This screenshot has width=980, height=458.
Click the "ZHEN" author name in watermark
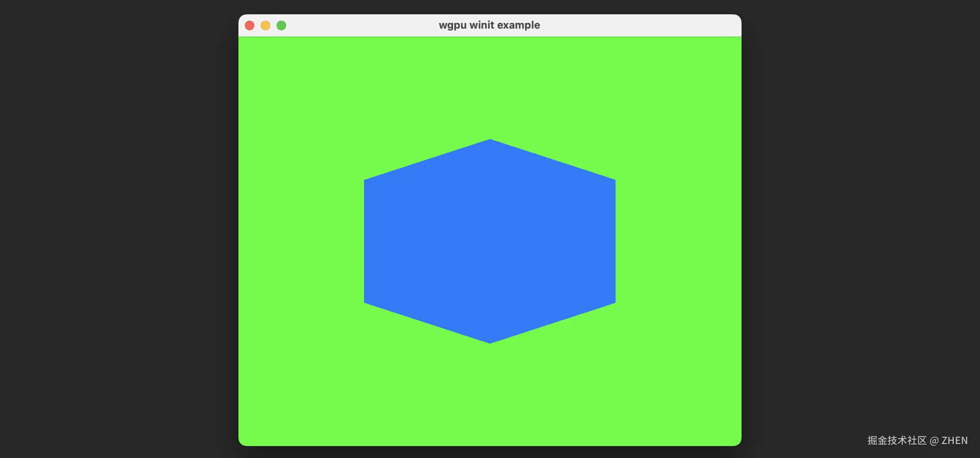pyautogui.click(x=955, y=441)
